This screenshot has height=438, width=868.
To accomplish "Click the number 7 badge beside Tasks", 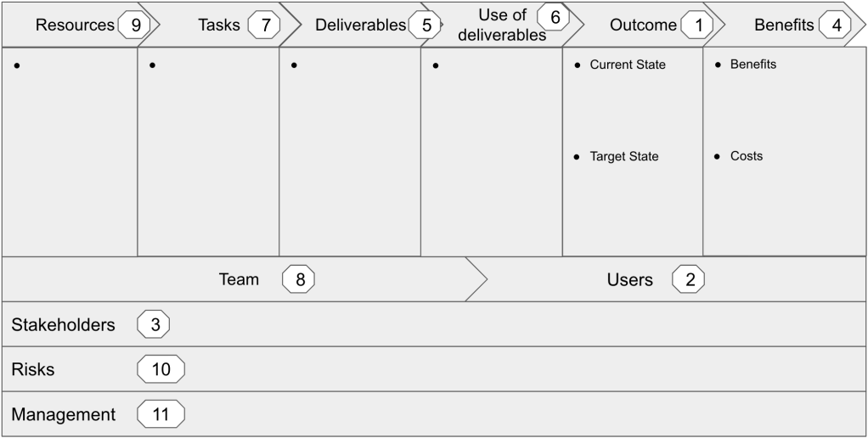I will click(x=264, y=25).
